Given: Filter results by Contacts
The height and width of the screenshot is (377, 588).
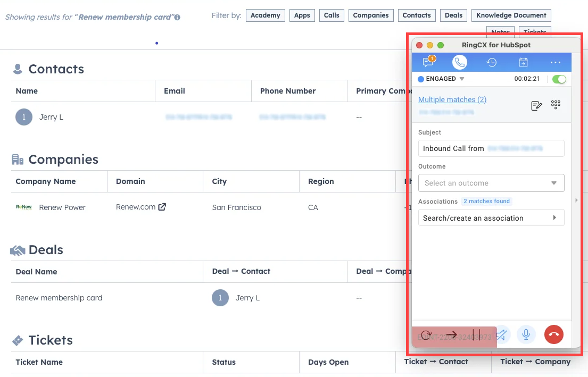Looking at the screenshot, I should click(417, 15).
